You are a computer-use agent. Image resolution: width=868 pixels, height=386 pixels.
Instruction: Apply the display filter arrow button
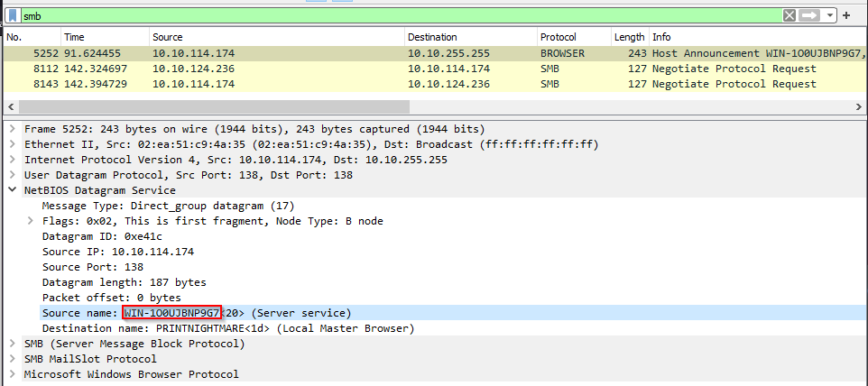(x=808, y=15)
